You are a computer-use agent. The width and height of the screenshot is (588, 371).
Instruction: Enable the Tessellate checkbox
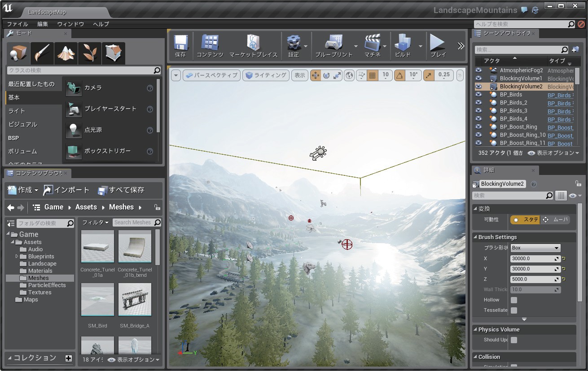[514, 310]
